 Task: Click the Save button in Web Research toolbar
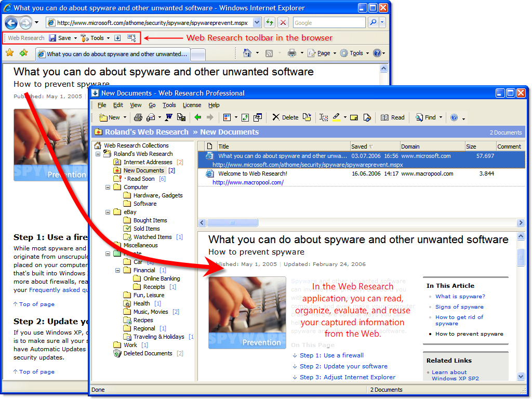pyautogui.click(x=60, y=38)
